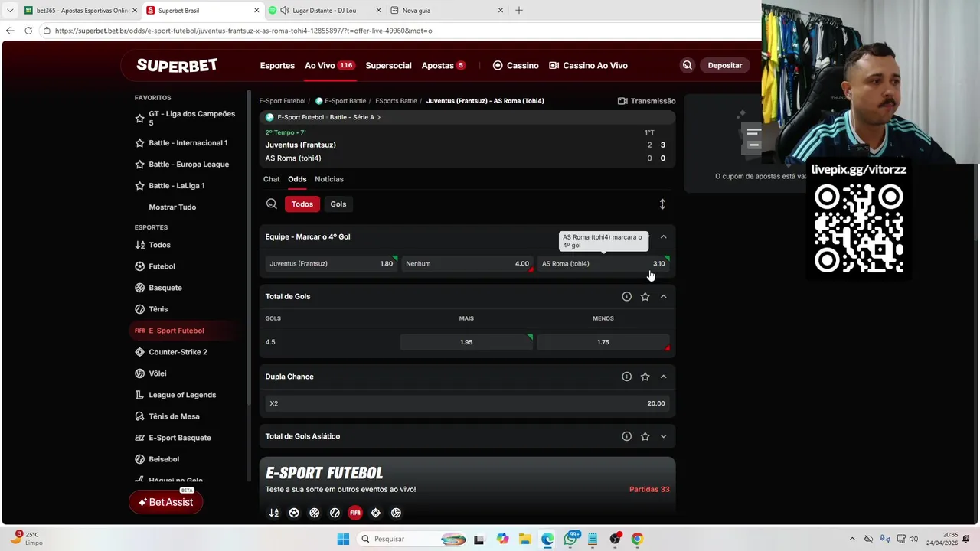This screenshot has height=551, width=980.
Task: Toggle favorite star for GT - Liga dos Campeões 5
Action: pos(139,119)
